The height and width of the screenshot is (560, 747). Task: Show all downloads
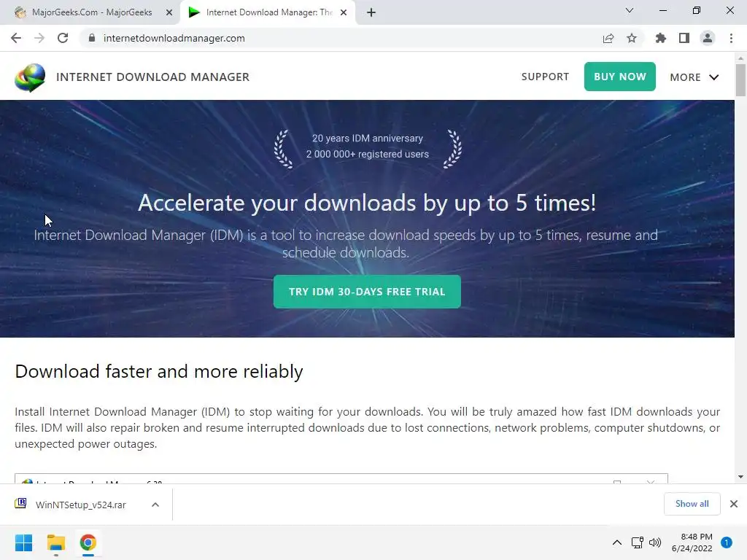pyautogui.click(x=692, y=504)
